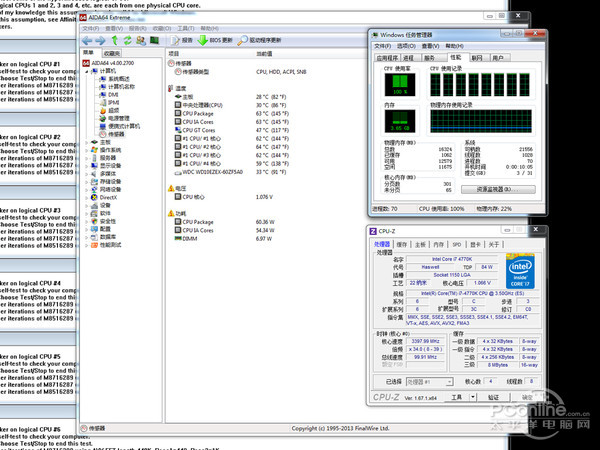The height and width of the screenshot is (450, 600).
Task: Expand the 性能测试 benchmark tree node
Action: point(84,245)
